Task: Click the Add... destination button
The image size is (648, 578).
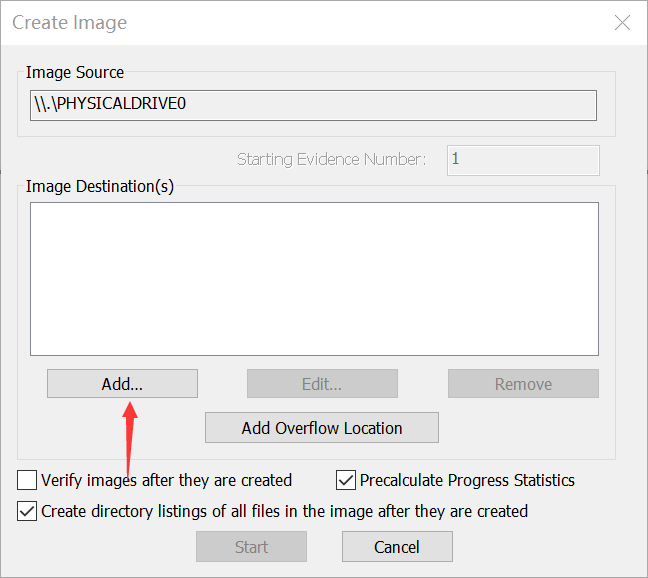Action: coord(122,384)
